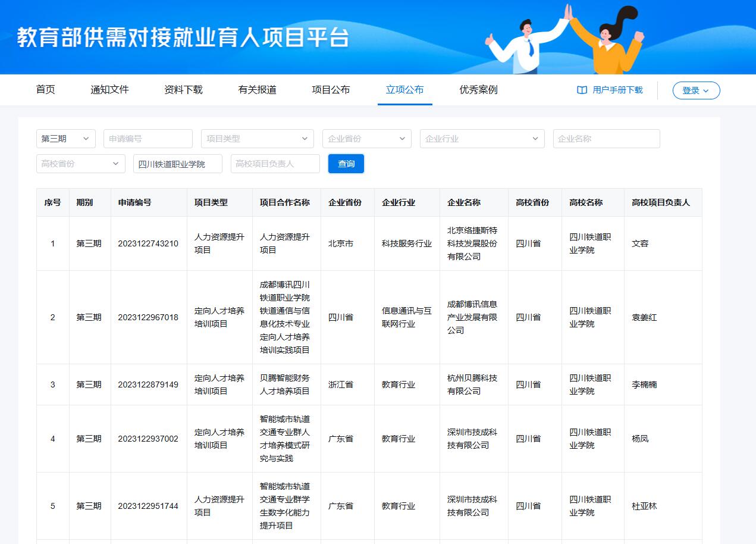The height and width of the screenshot is (544, 756).
Task: Select the 项目公布 tab
Action: [x=331, y=90]
